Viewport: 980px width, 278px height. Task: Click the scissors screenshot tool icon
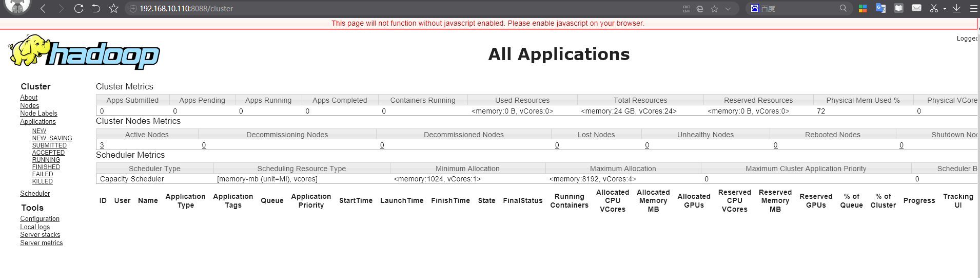[x=934, y=8]
